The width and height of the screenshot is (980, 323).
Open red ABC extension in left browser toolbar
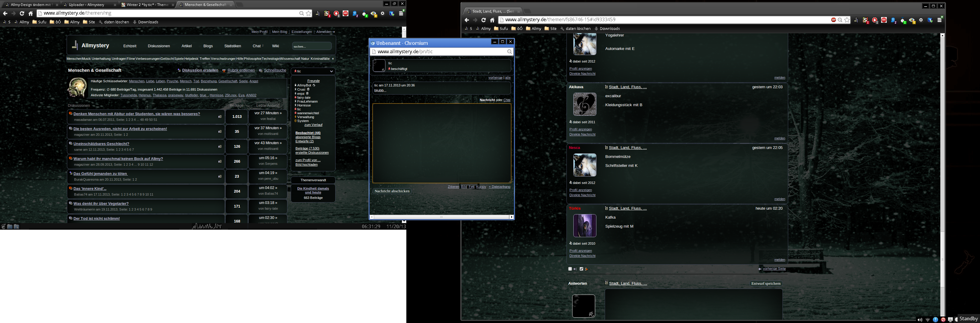pyautogui.click(x=345, y=13)
